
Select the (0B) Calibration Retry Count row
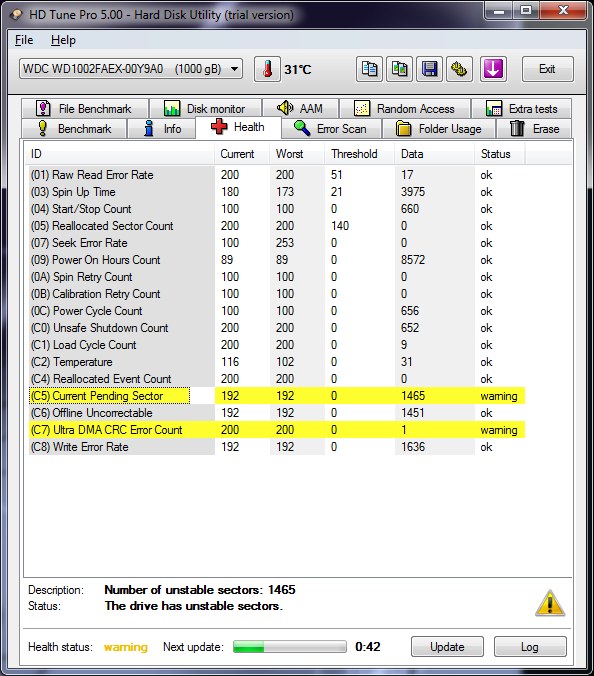tap(277, 294)
